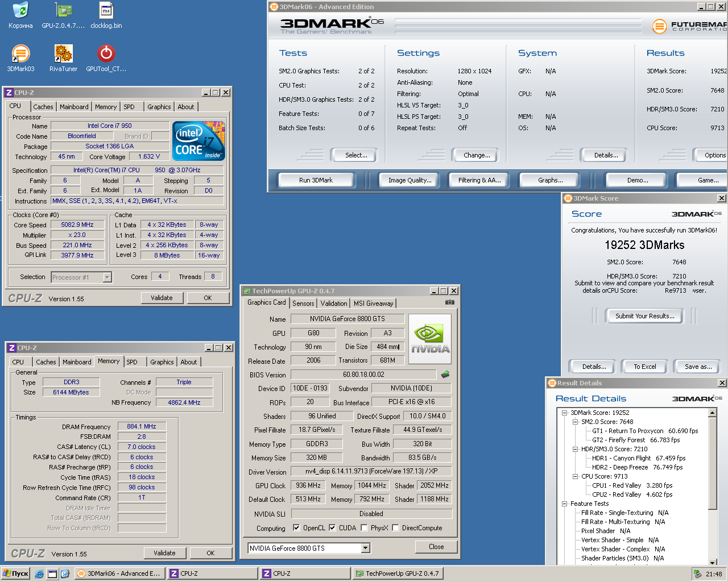Viewport: 728px width, 582px height.
Task: Open the GeForce 8800 GTS GPU dropdown
Action: [x=366, y=548]
